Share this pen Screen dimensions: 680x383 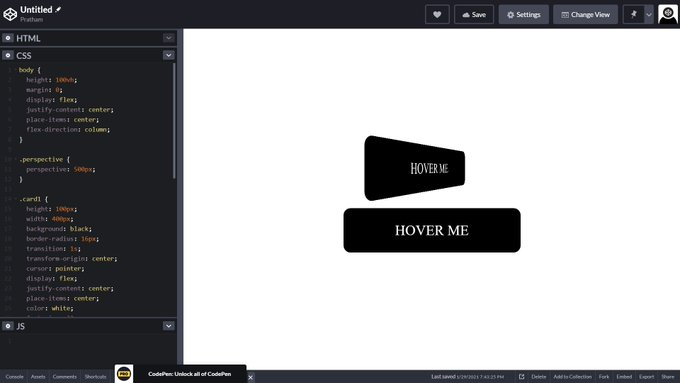(668, 376)
